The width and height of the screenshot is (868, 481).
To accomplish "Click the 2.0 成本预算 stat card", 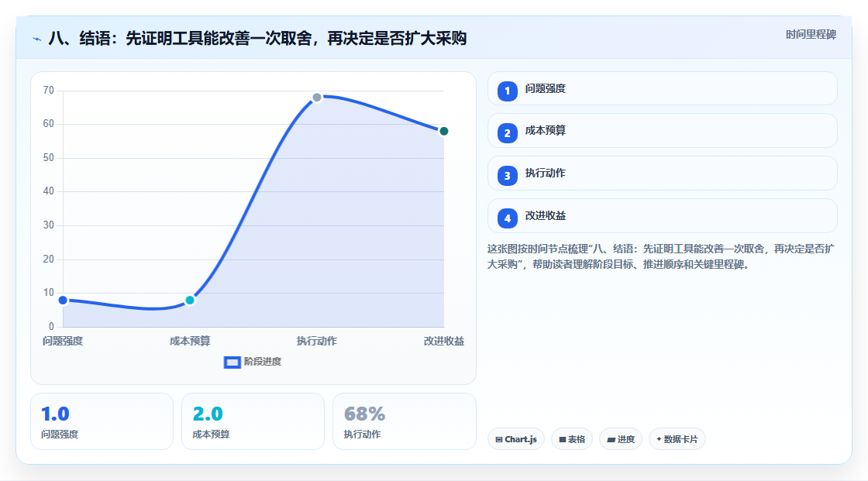I will pyautogui.click(x=253, y=421).
